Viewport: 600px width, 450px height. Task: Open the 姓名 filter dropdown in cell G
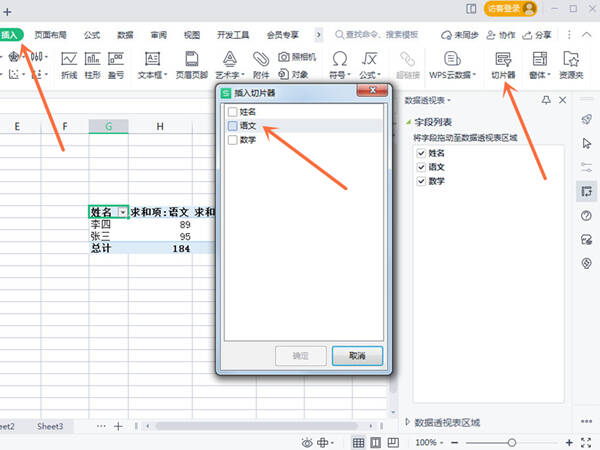(x=123, y=212)
